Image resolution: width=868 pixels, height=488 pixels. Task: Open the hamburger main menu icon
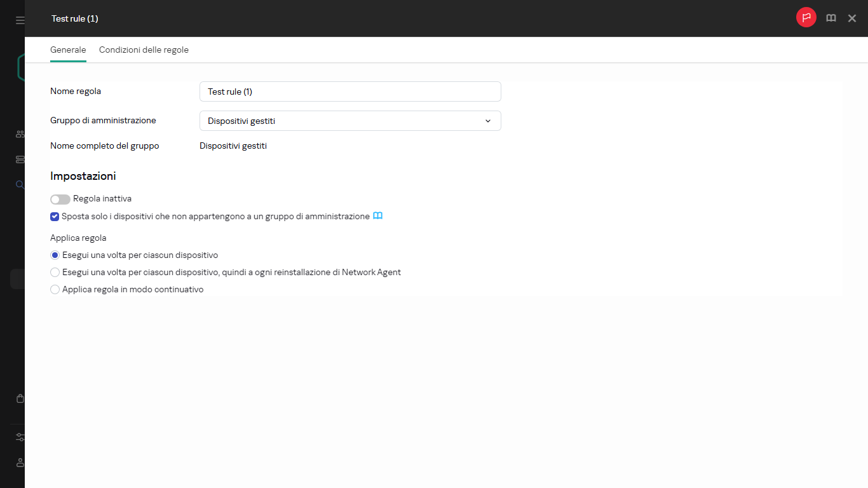[x=20, y=20]
